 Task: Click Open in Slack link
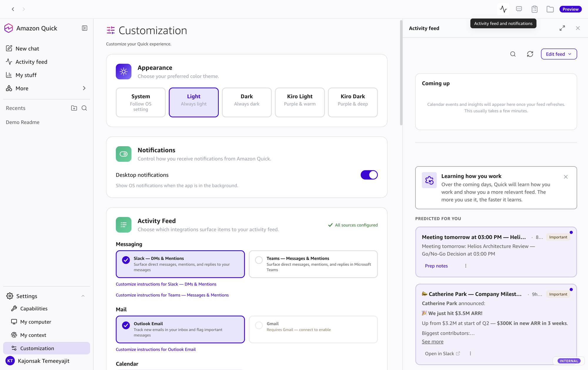point(442,354)
